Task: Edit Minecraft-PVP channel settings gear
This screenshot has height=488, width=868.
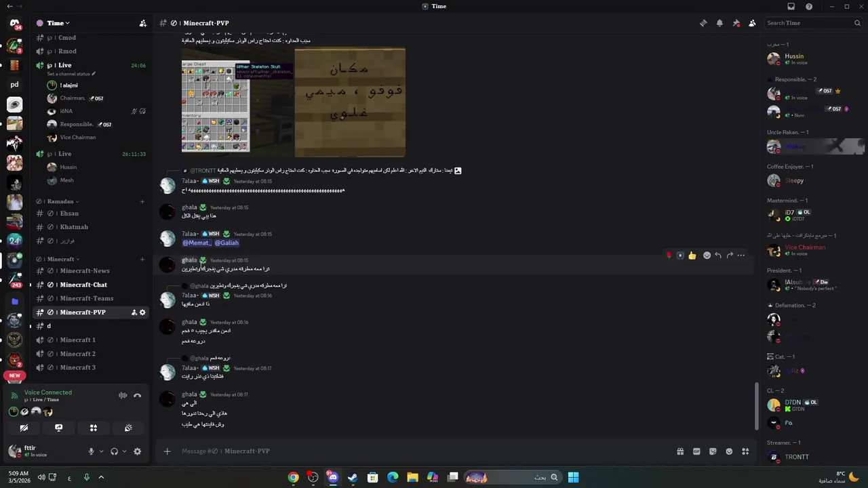Action: [x=142, y=312]
